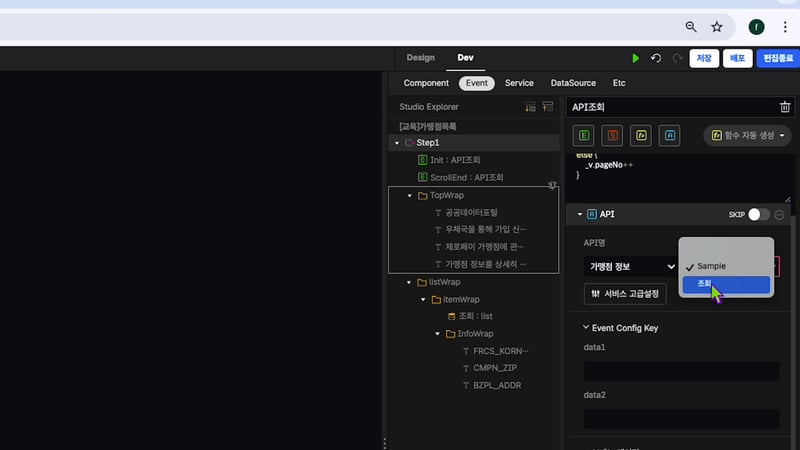Add a yellow function block
800x450 pixels.
(641, 135)
